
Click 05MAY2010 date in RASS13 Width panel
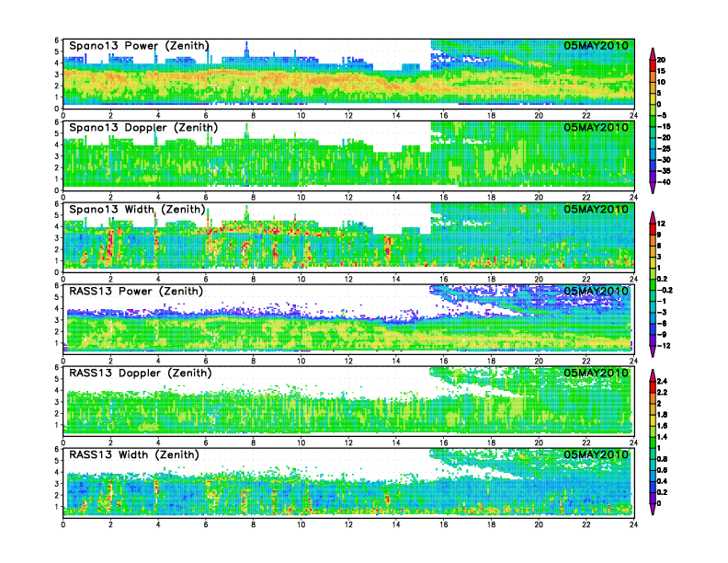pyautogui.click(x=596, y=454)
